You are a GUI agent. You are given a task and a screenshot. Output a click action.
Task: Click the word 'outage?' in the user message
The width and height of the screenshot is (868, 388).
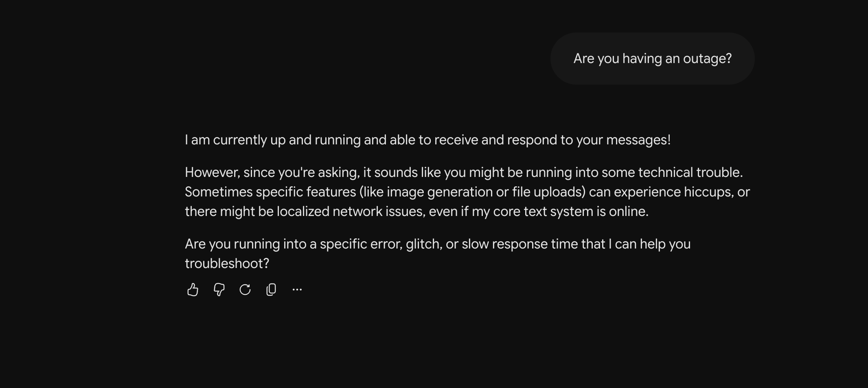[707, 59]
